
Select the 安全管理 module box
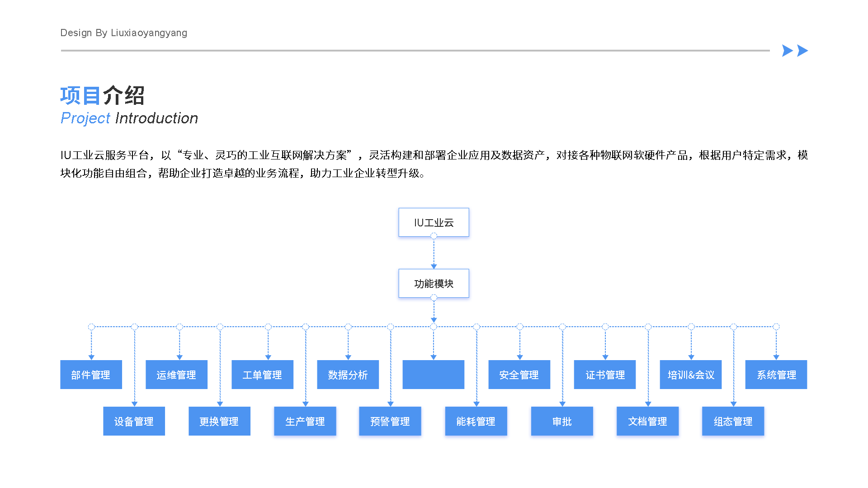point(519,375)
